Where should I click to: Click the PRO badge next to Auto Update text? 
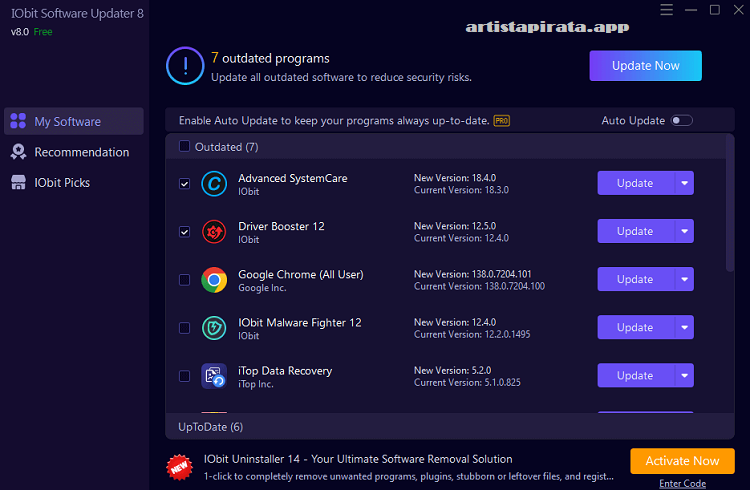(x=501, y=121)
